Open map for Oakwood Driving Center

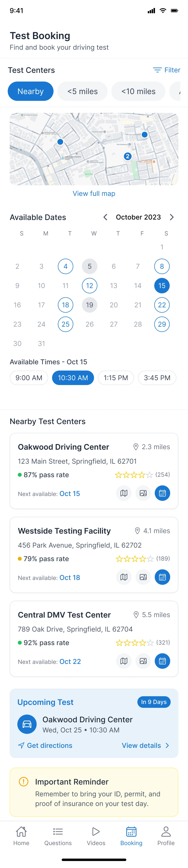(124, 493)
